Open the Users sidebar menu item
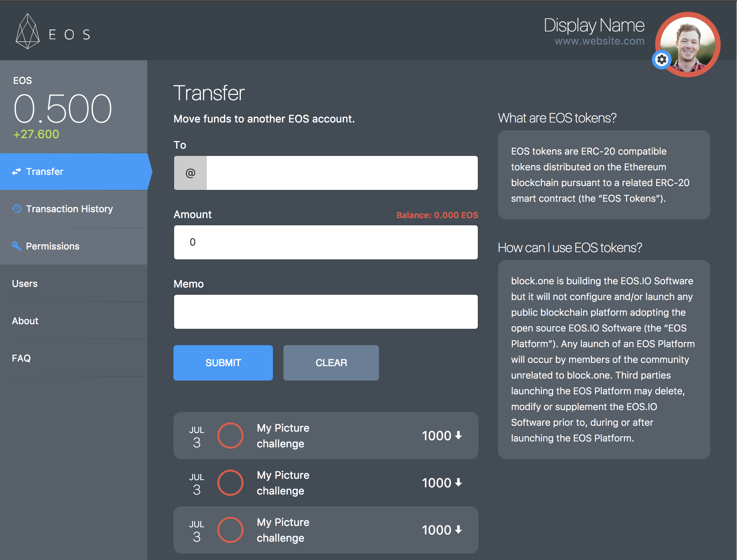This screenshot has height=560, width=737. tap(25, 284)
